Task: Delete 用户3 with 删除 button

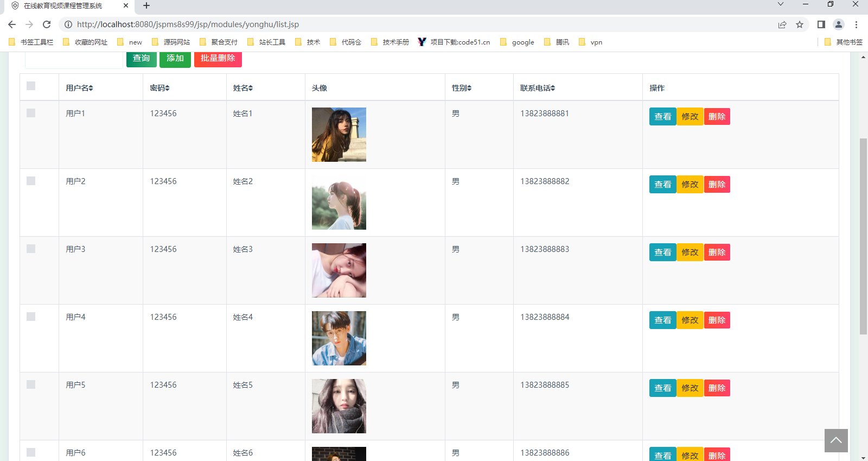Action: (717, 252)
